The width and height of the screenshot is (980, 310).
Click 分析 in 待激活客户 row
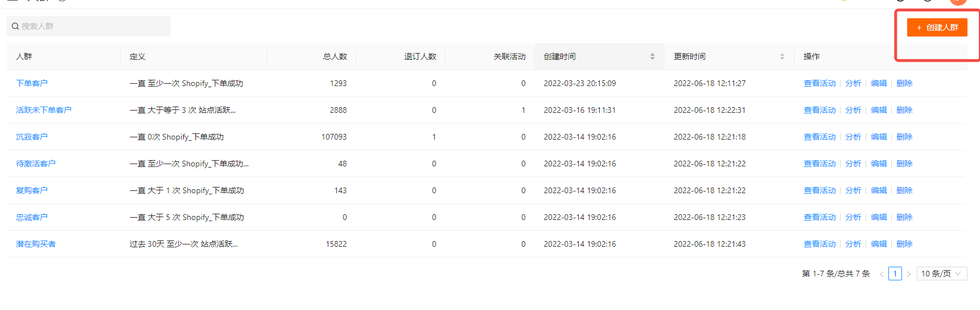[x=853, y=164]
